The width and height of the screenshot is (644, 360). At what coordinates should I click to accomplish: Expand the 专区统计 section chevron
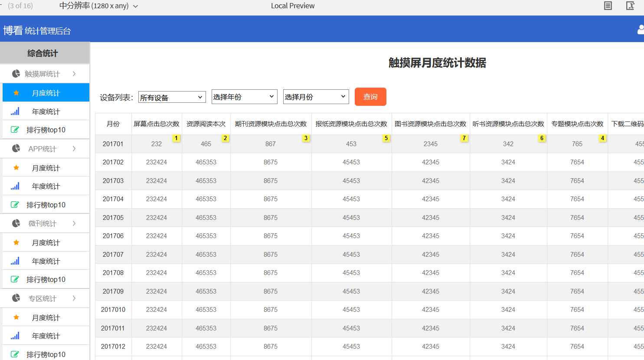pyautogui.click(x=74, y=298)
